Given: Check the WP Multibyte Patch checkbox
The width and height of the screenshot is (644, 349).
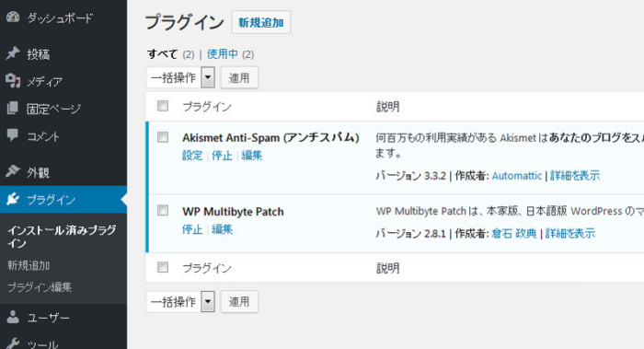Looking at the screenshot, I should 163,211.
